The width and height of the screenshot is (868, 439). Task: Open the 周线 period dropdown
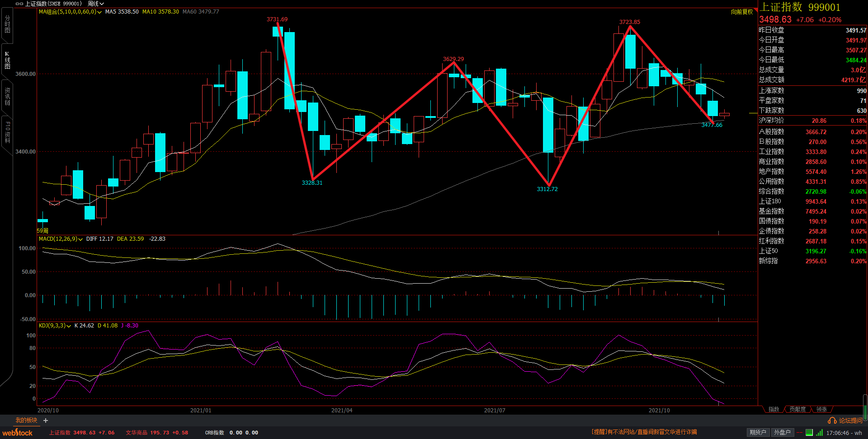[96, 4]
